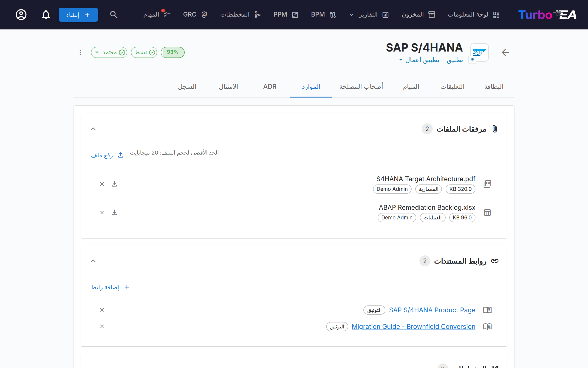Open the notifications bell
588x368 pixels.
[x=46, y=14]
